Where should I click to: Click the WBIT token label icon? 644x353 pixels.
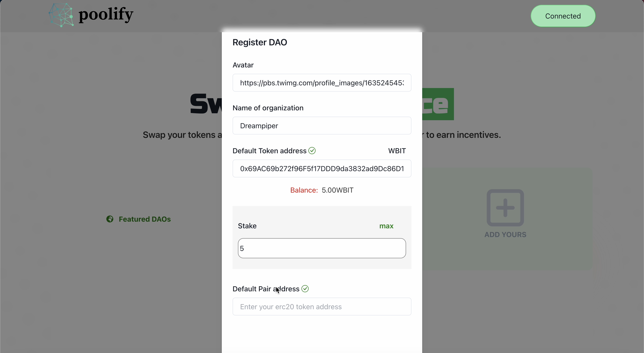(x=397, y=151)
